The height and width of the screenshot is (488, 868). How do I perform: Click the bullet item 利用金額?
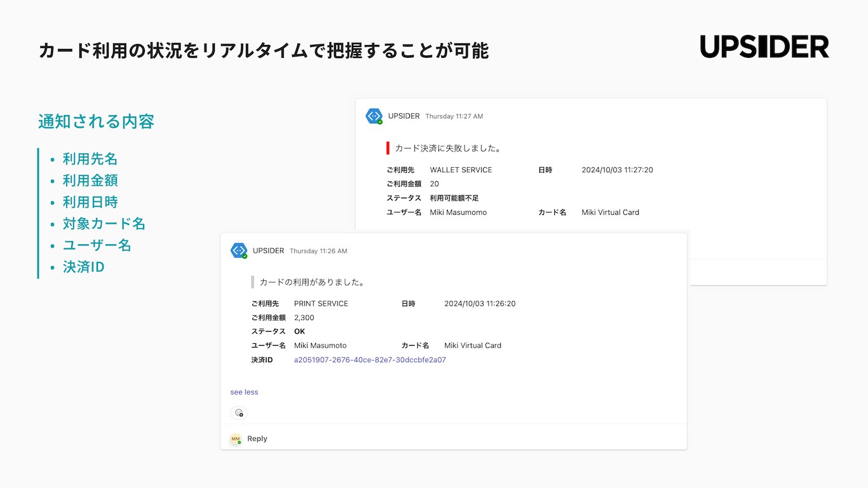(90, 180)
